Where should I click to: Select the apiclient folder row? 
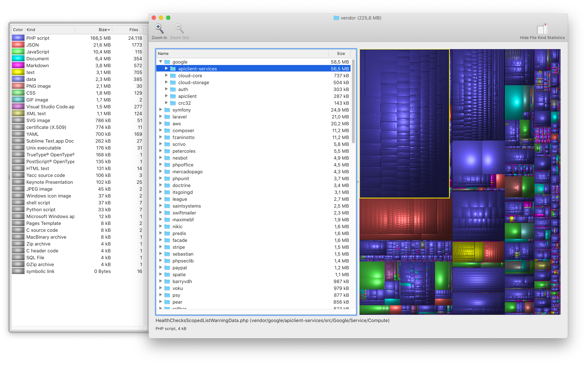pos(253,96)
